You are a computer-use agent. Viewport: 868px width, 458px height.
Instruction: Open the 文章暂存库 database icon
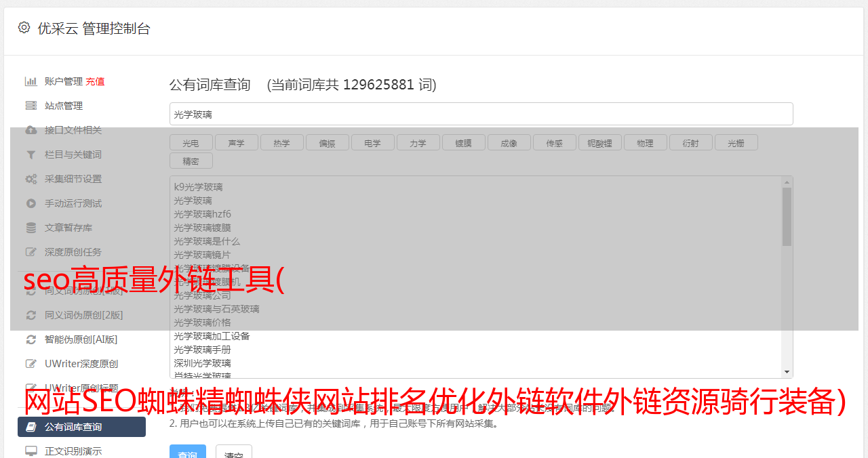(31, 228)
